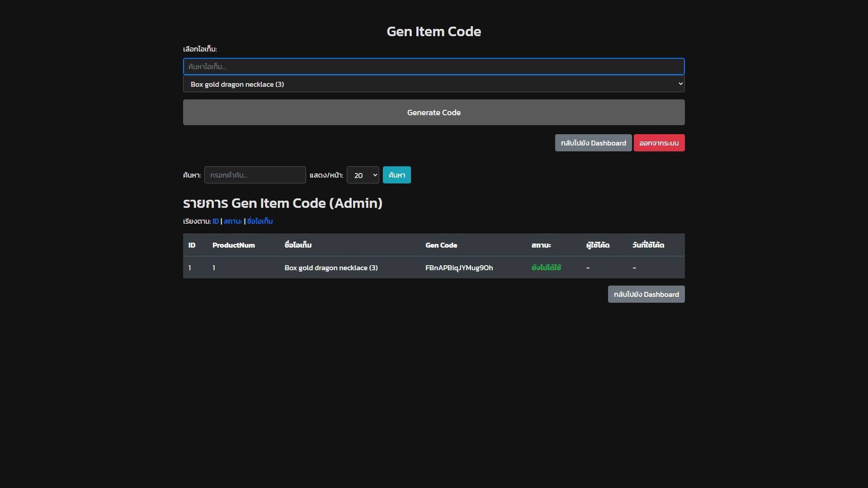Image resolution: width=868 pixels, height=488 pixels.
Task: Open the 20 per-page dropdown
Action: coord(363,175)
